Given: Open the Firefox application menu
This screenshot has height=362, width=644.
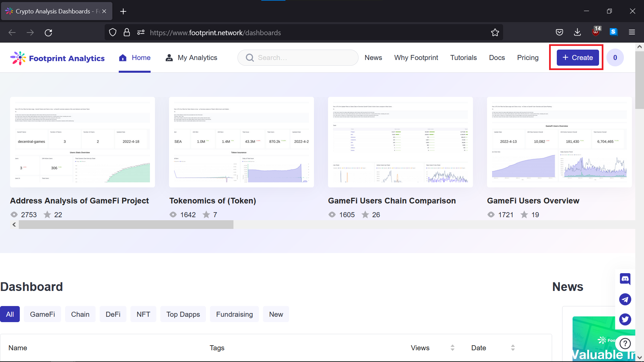Looking at the screenshot, I should 632,33.
